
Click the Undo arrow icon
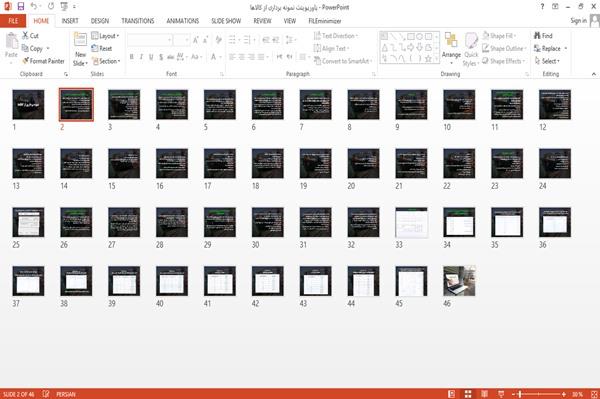click(34, 7)
